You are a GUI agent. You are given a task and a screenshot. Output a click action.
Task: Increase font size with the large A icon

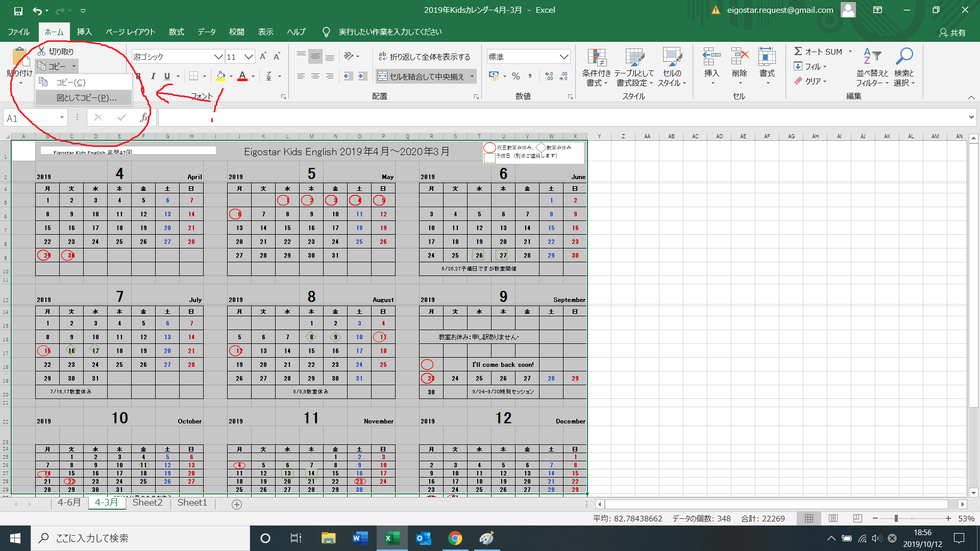pyautogui.click(x=263, y=57)
